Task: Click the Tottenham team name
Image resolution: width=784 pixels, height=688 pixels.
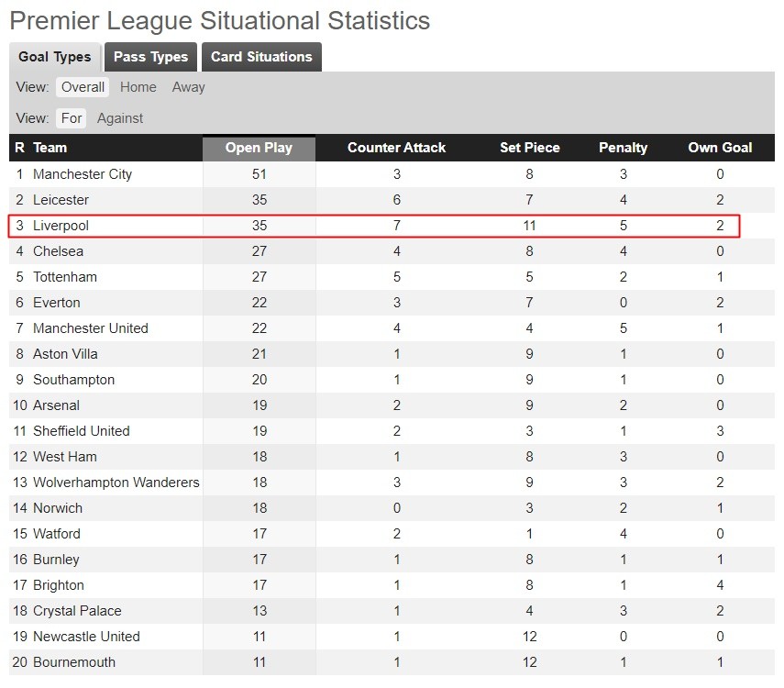Action: pyautogui.click(x=65, y=277)
